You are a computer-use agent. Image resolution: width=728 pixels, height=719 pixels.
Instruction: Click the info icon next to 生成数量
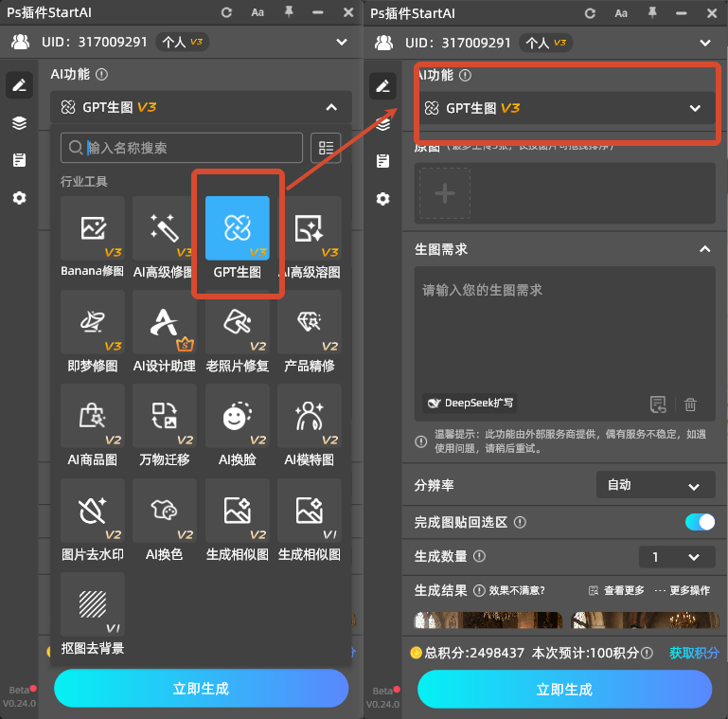pyautogui.click(x=479, y=556)
